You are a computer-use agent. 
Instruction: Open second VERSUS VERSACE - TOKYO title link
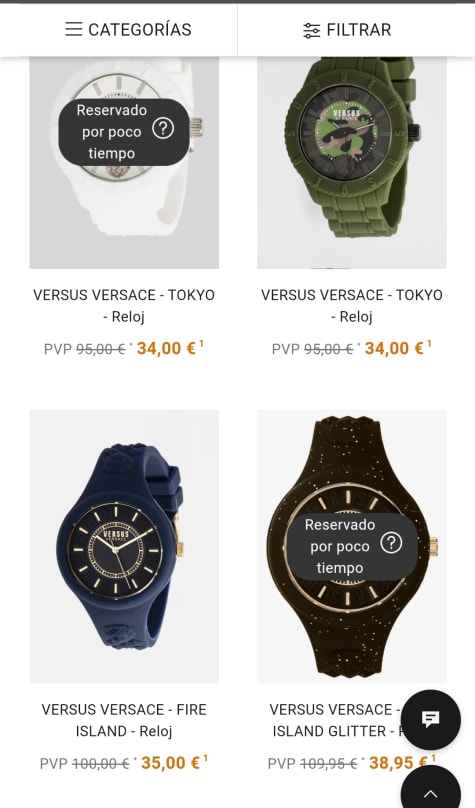[x=352, y=306]
